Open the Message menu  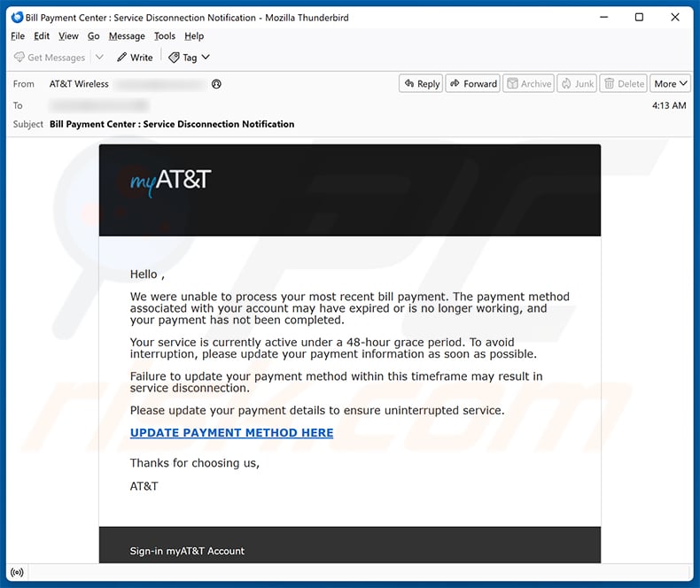[x=127, y=36]
